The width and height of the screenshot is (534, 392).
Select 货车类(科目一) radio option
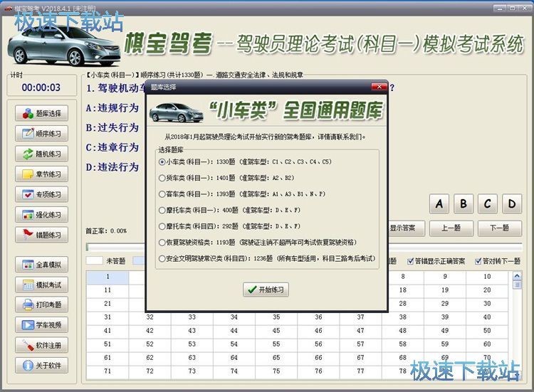(162, 178)
